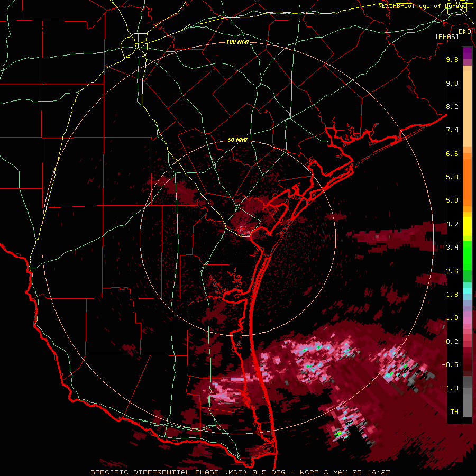
Task: Click the 5.0 value on the color scale
Action: tap(452, 200)
